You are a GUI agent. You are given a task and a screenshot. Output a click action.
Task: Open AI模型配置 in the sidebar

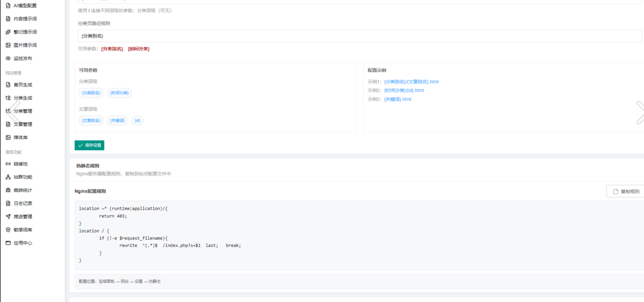pos(25,5)
